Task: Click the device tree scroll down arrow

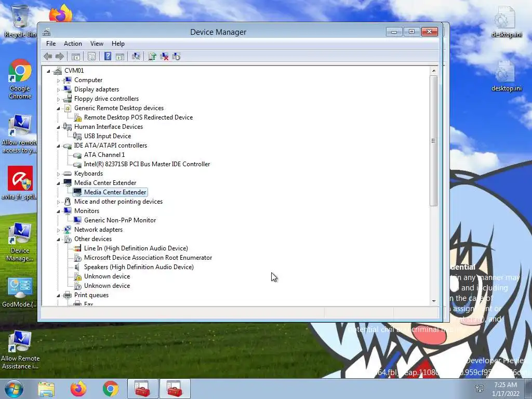Action: (x=433, y=301)
